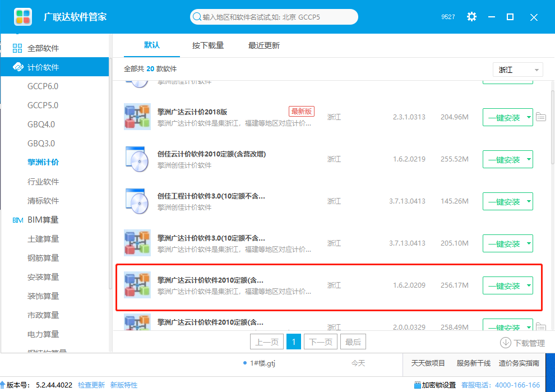The width and height of the screenshot is (555, 392).
Task: Click disc icon of 创佳工程计价软件3.0
Action: coord(137,201)
